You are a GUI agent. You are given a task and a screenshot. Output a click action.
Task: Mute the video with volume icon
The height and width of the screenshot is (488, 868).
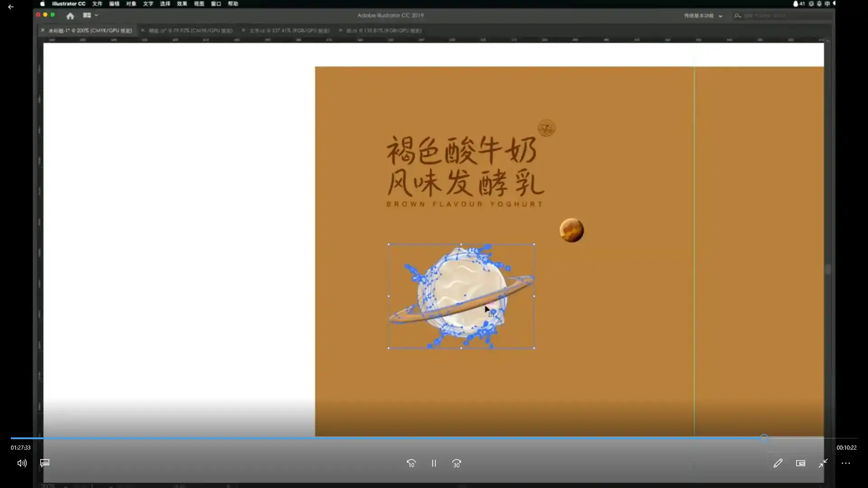point(22,463)
